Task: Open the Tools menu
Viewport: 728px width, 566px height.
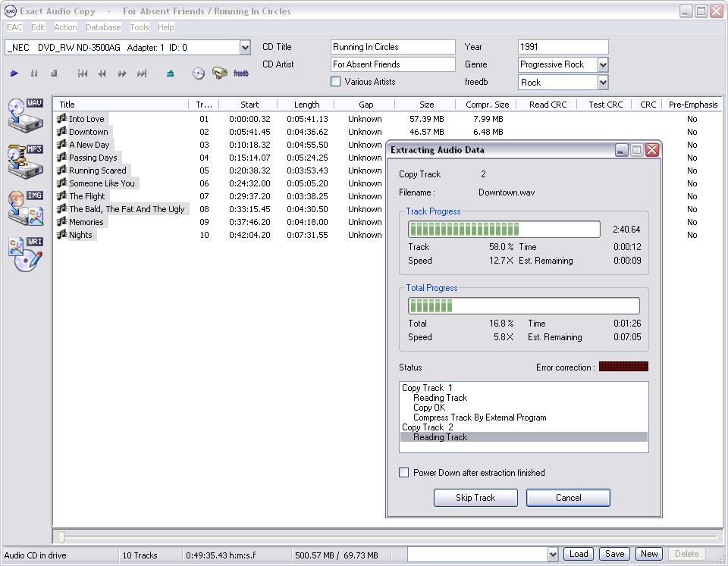Action: click(140, 27)
